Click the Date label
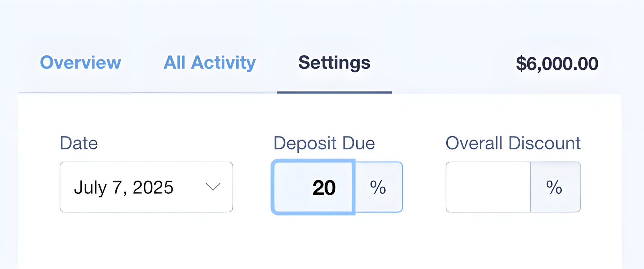This screenshot has width=644, height=269. point(79,143)
